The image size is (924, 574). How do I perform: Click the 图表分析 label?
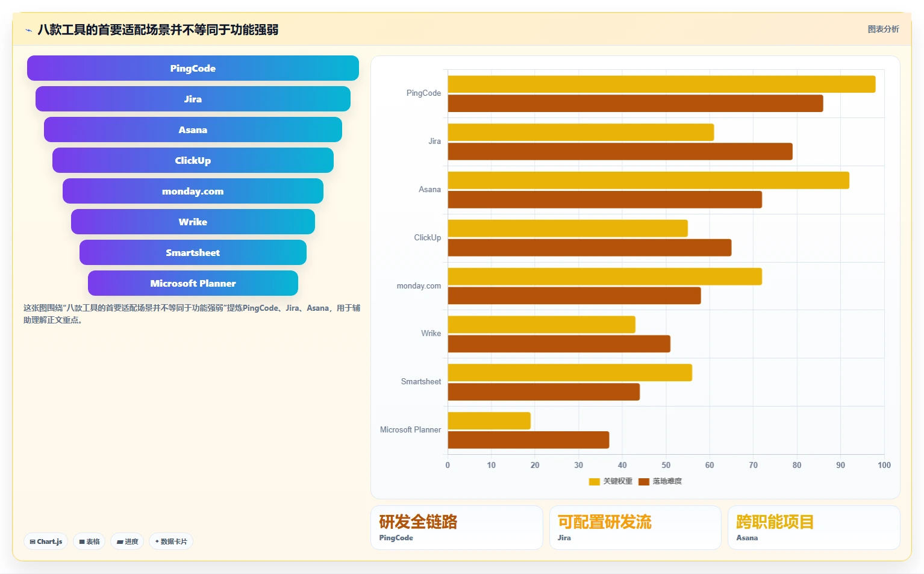pyautogui.click(x=883, y=29)
